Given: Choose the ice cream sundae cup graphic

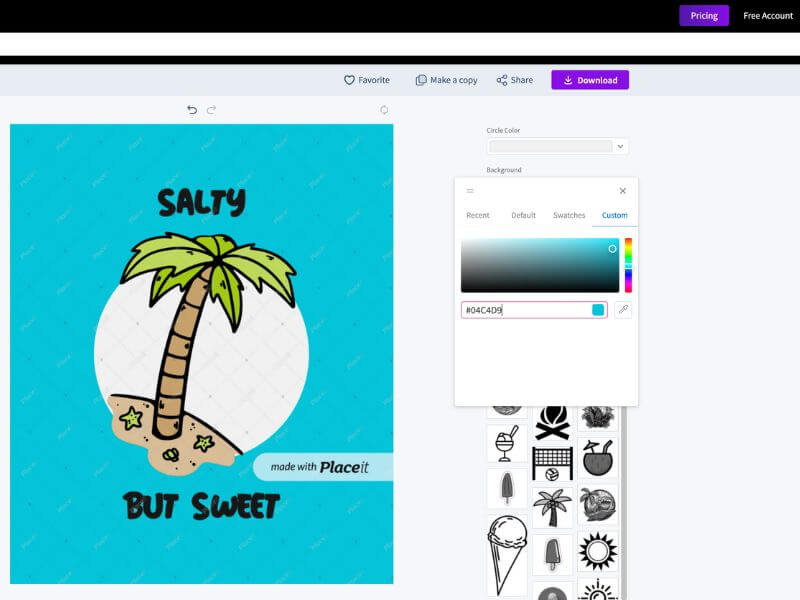Looking at the screenshot, I should point(506,444).
